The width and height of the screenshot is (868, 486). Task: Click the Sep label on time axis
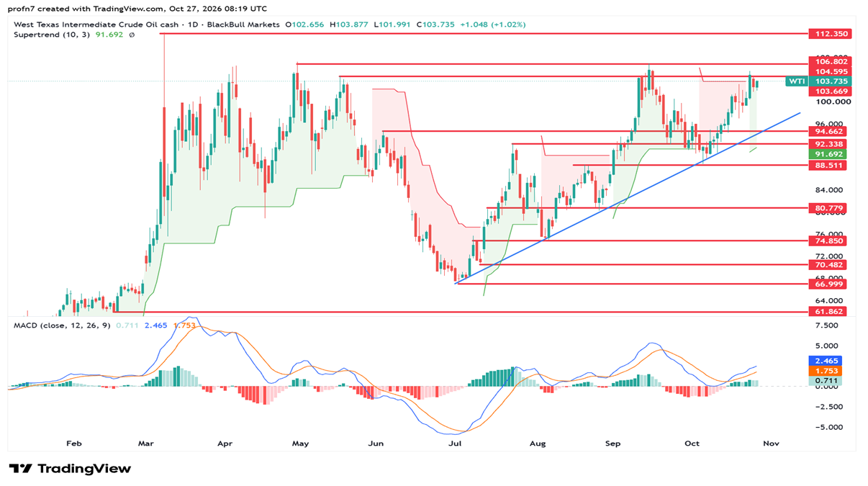pos(613,444)
